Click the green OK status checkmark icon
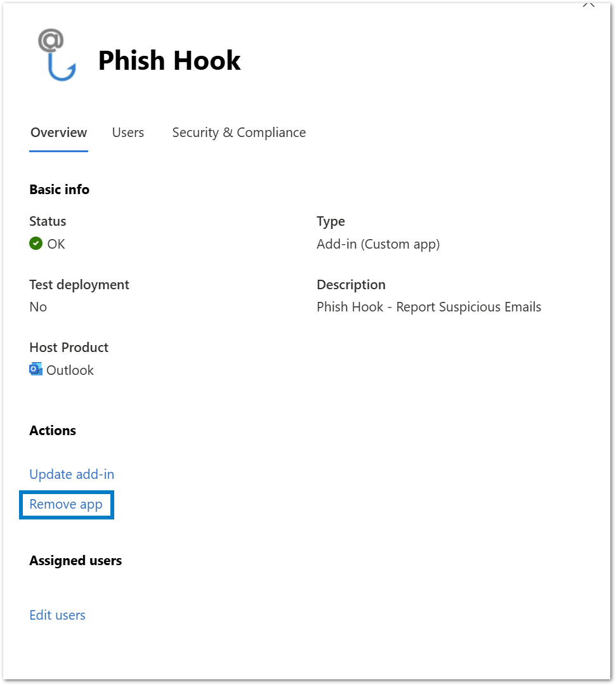 [x=36, y=244]
